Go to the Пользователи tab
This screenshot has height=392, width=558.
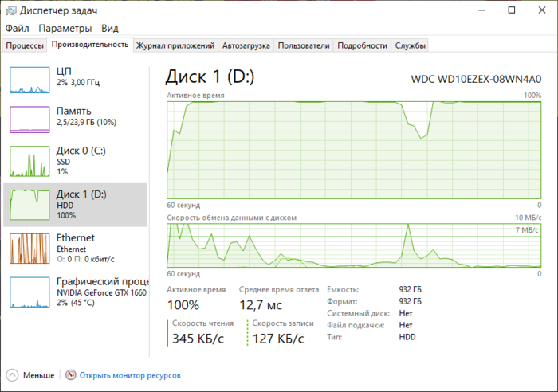click(x=304, y=45)
